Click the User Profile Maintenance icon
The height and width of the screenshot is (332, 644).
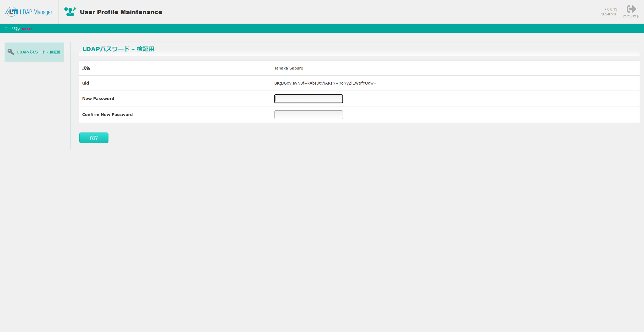point(70,12)
